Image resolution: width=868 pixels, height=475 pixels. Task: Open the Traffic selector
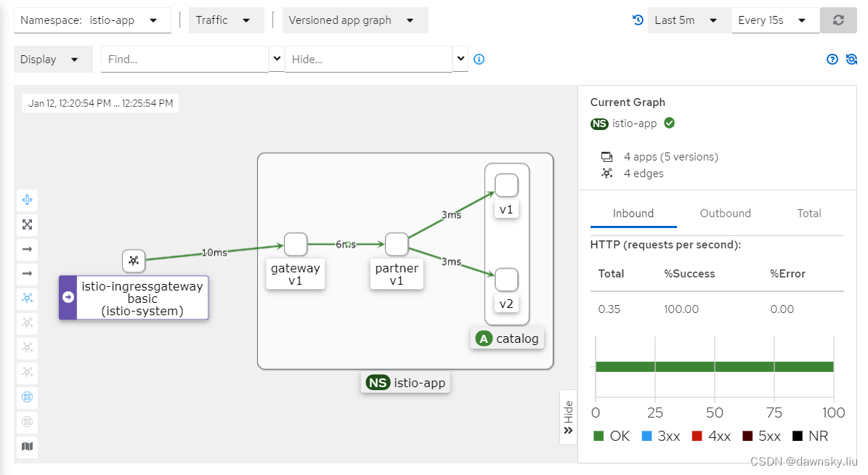coord(226,20)
